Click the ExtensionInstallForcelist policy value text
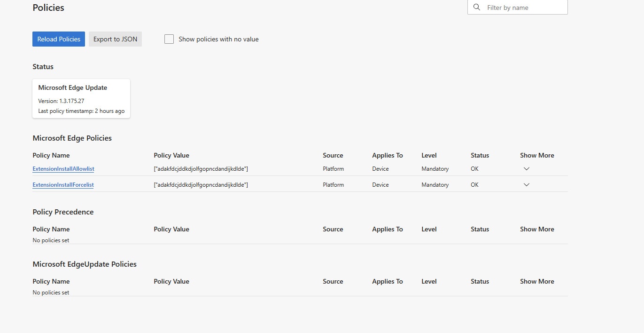Screen dimensions: 644x333 tap(201, 185)
